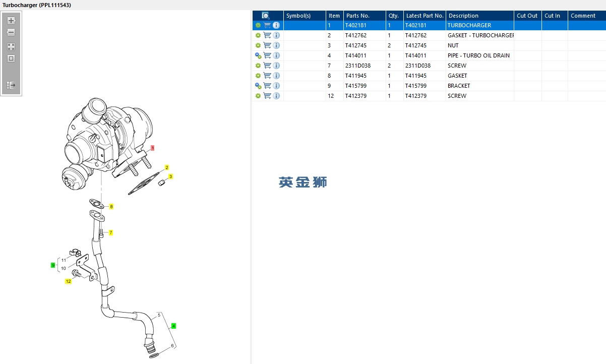Screen dimensions: 606x364
Task: Open info for BRACKET T415799
Action: (276, 86)
